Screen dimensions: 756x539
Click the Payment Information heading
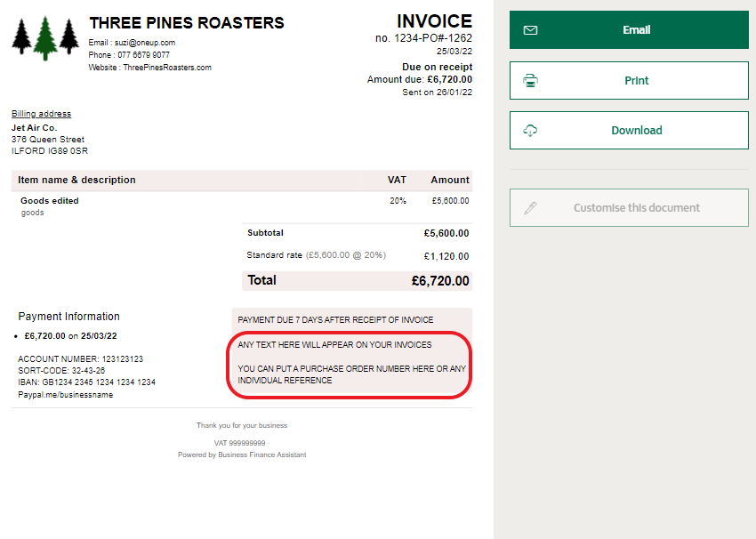tap(68, 317)
